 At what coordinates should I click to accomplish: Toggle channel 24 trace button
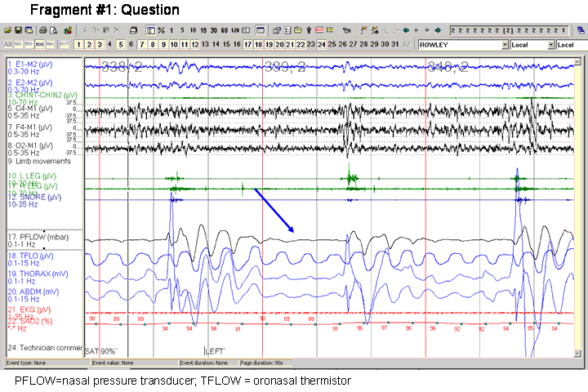[321, 44]
